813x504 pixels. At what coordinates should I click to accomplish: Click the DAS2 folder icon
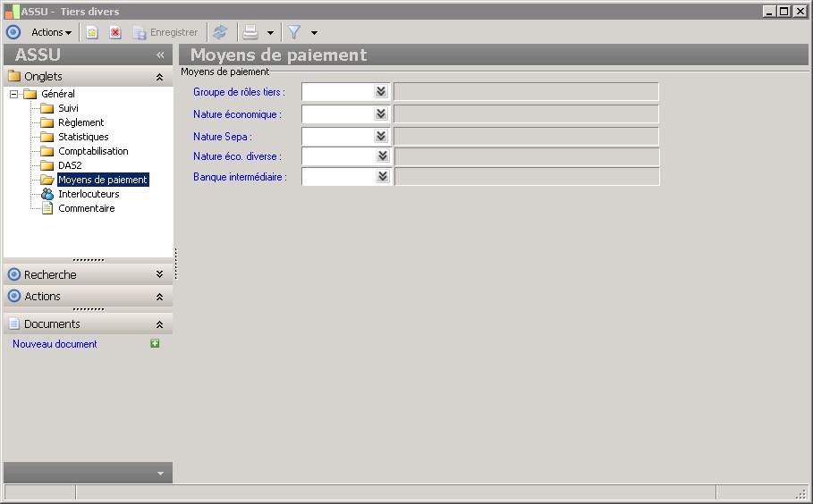47,165
